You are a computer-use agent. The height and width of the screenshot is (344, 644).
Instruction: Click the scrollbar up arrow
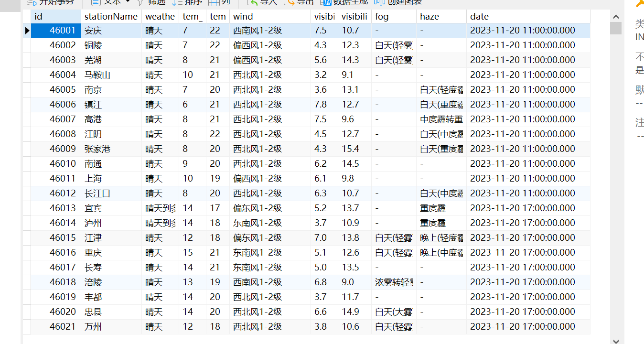click(616, 16)
